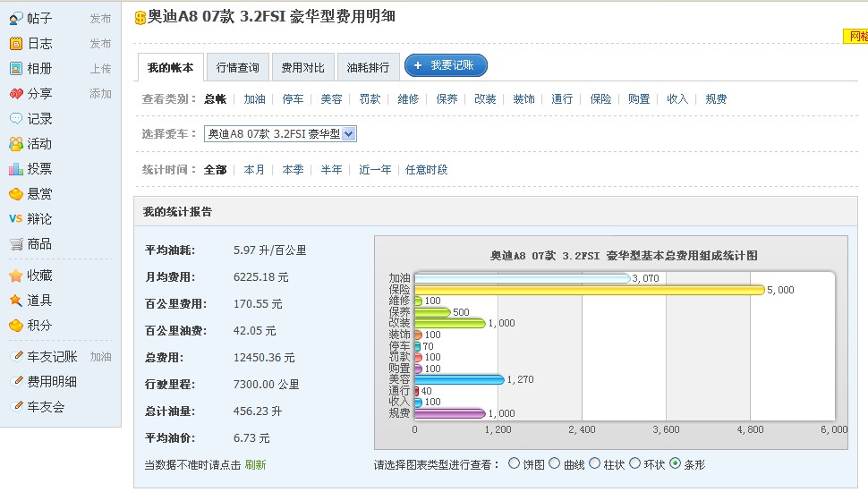Open the 选择爱车 car dropdown
Image resolution: width=868 pixels, height=492 pixels.
[280, 134]
